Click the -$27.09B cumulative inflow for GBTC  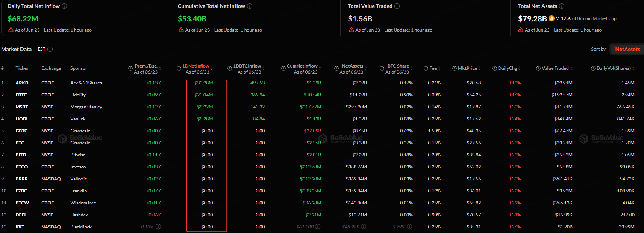click(x=312, y=131)
